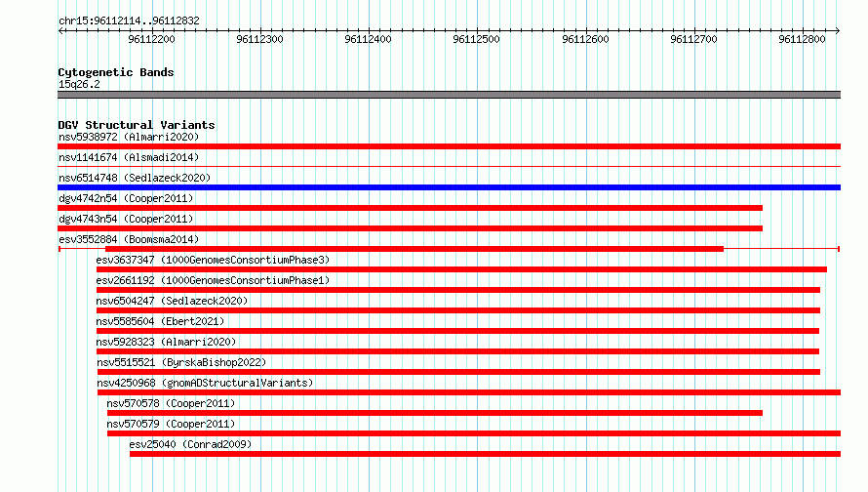Select the nsv5585604 red bar
Screen dimensions: 868x492
(457, 331)
